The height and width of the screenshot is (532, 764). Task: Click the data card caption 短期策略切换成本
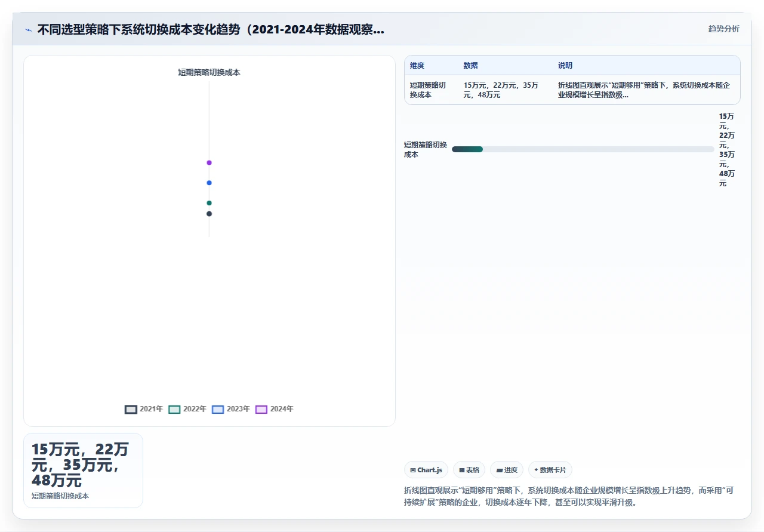tap(60, 496)
